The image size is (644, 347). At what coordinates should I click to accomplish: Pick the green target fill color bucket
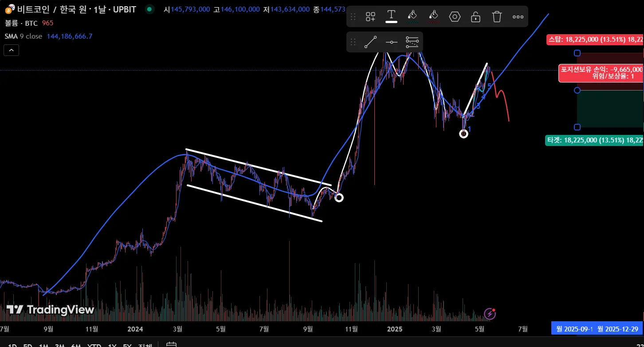pos(412,16)
